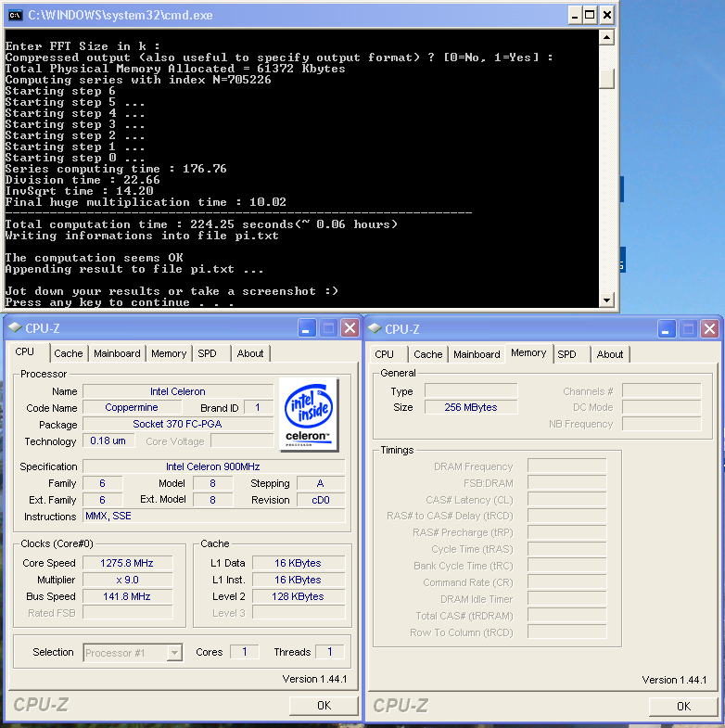This screenshot has width=725, height=728.
Task: Click the CPU-Z icon in right window title bar
Action: click(x=375, y=328)
